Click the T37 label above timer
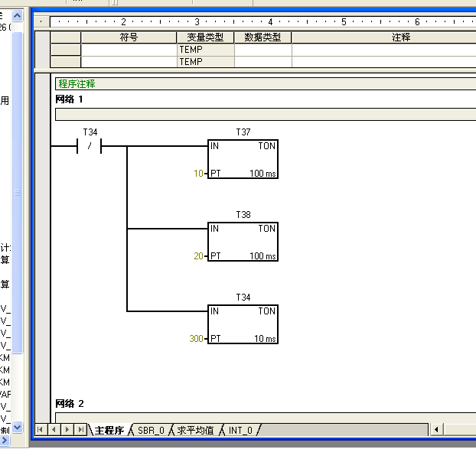The height and width of the screenshot is (449, 476). 243,132
